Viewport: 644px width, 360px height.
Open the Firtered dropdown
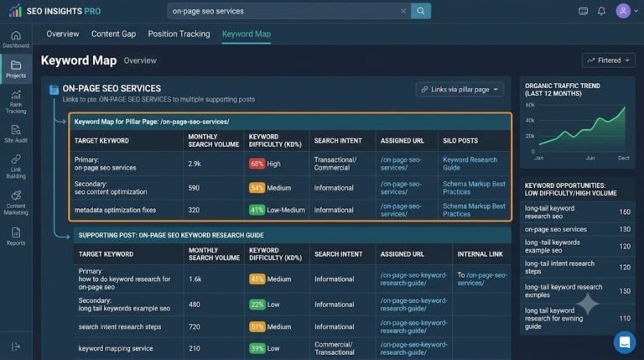[x=608, y=60]
